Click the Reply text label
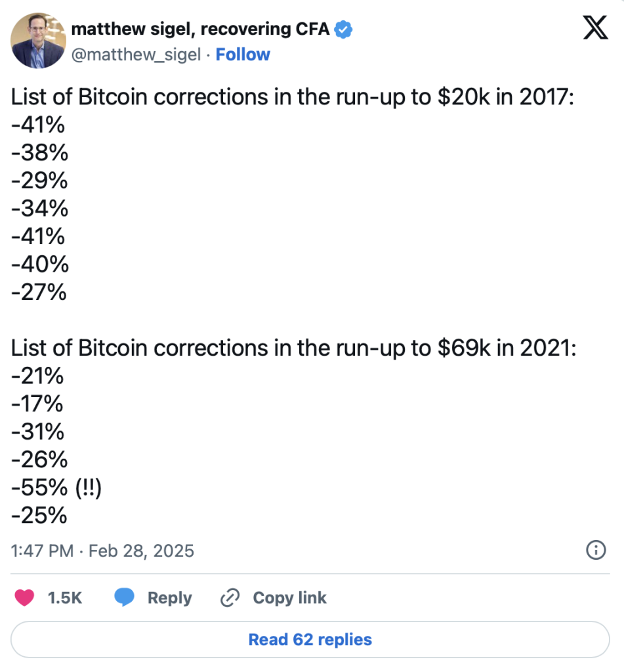 pos(169,598)
